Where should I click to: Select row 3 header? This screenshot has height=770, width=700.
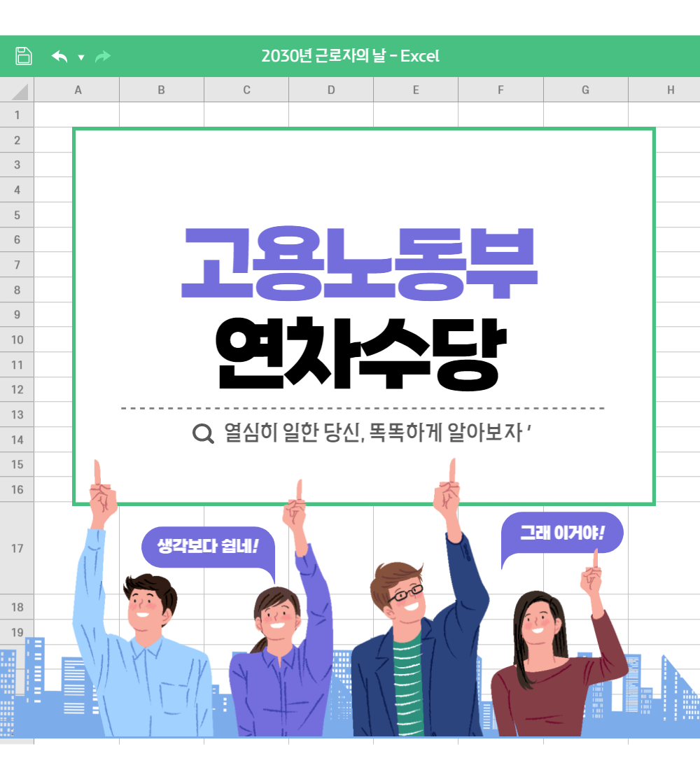tap(17, 164)
